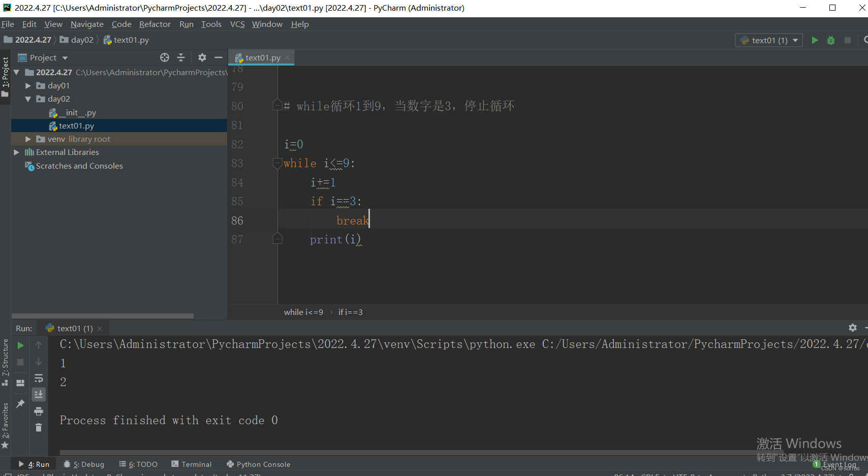This screenshot has width=868, height=476.
Task: Click the 'while i<=9' editor breadcrumb
Action: pos(303,312)
